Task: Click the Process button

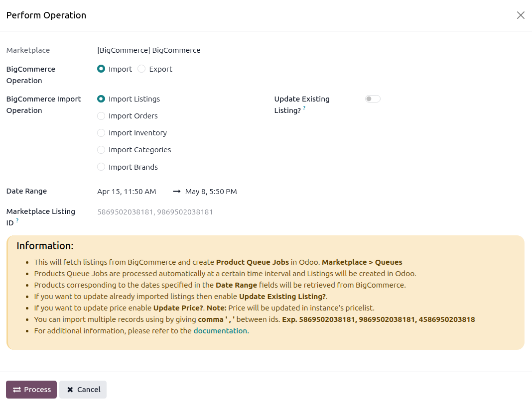Action: pos(31,390)
